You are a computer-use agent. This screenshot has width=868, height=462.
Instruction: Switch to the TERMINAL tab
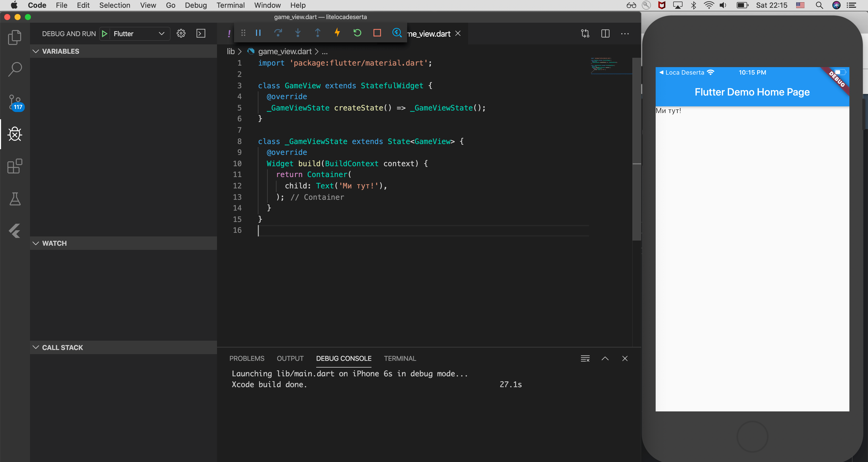[400, 358]
